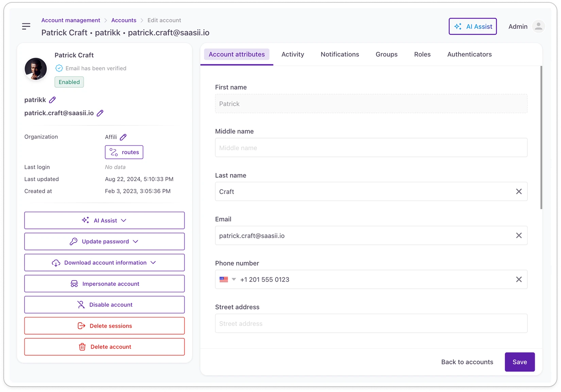561x392 pixels.
Task: Clear the Phone number field
Action: (518, 279)
